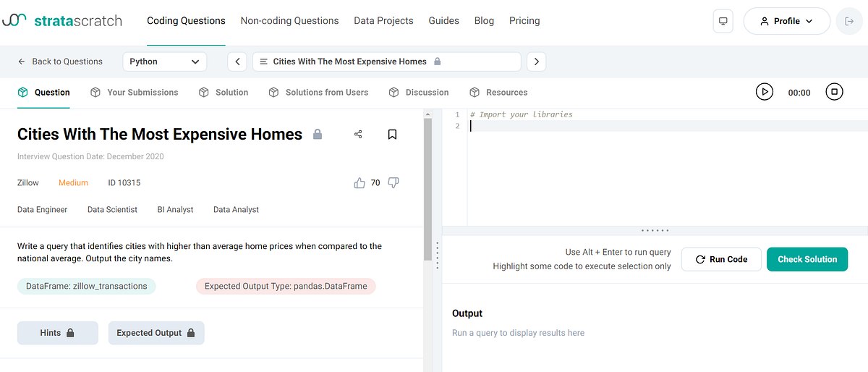Viewport: 868px width, 372px height.
Task: Open the locked Hints button
Action: coord(57,333)
